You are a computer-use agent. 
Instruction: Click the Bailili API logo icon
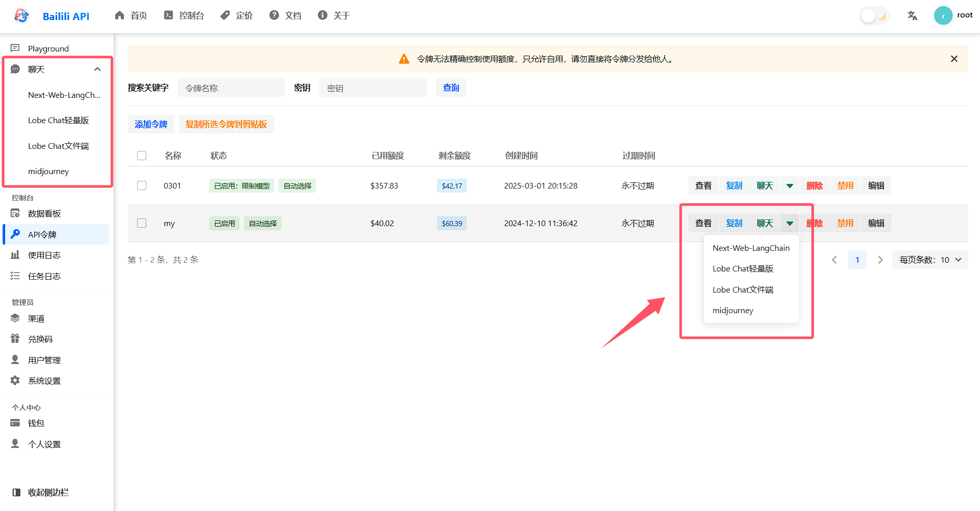pyautogui.click(x=21, y=15)
